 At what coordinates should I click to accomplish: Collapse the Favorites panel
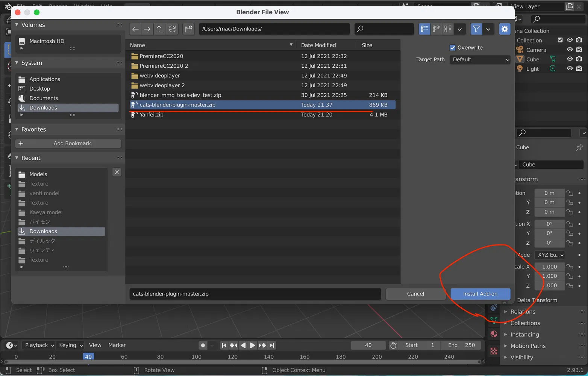pyautogui.click(x=17, y=129)
